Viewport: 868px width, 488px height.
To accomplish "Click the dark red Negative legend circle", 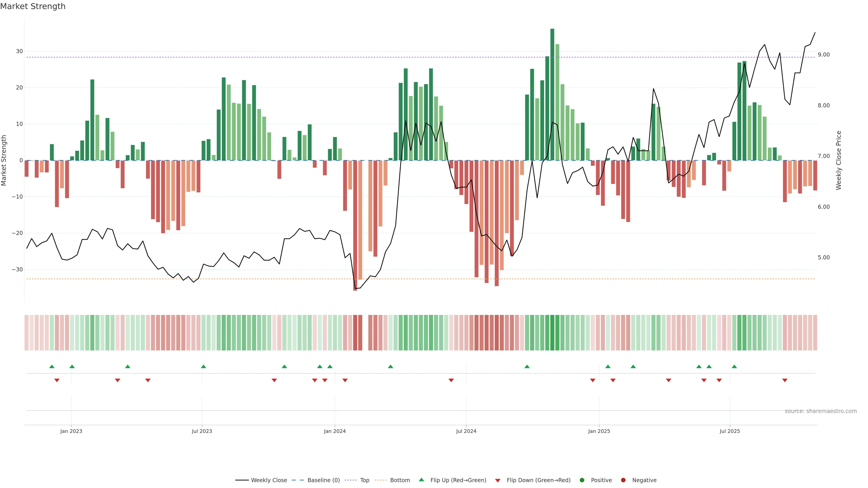I will (623, 480).
